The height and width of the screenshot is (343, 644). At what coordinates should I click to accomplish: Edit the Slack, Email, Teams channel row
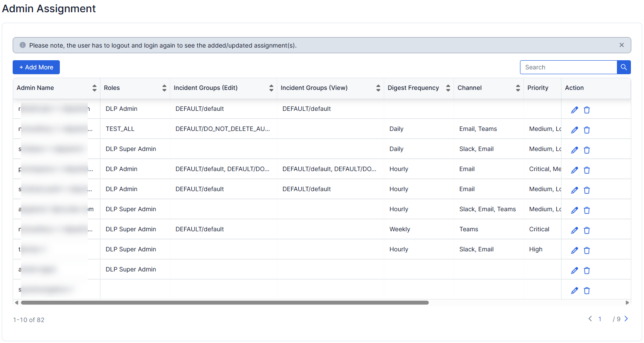[x=574, y=210]
